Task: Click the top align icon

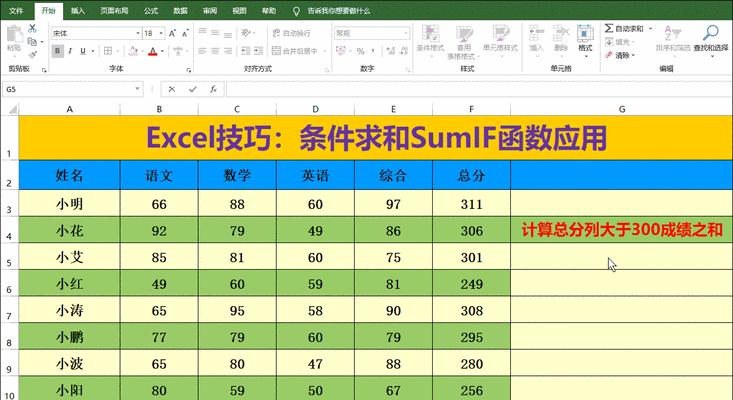Action: 202,33
